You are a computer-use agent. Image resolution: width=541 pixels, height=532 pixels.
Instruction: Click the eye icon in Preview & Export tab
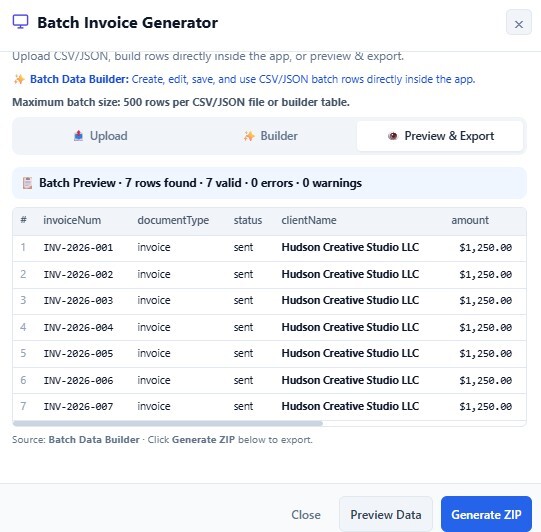coord(393,136)
